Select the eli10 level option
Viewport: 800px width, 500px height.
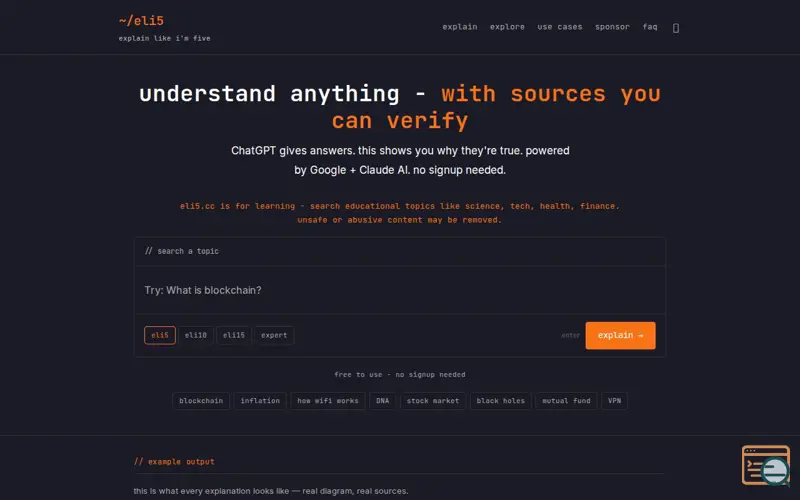pos(196,335)
